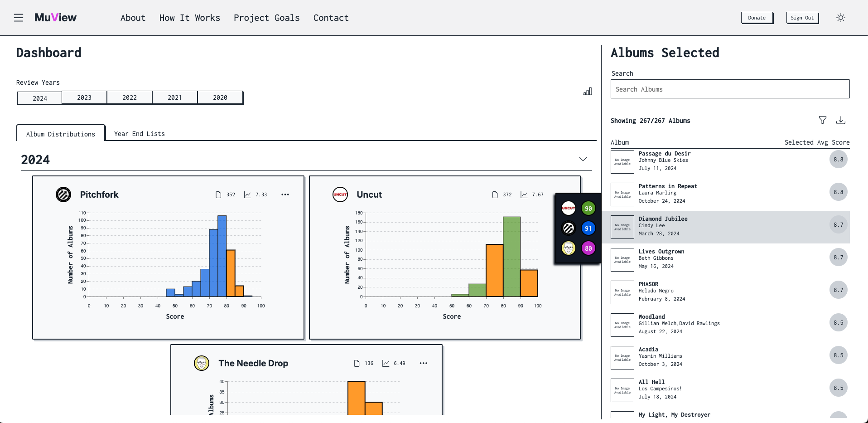868x423 pixels.
Task: Click The Needle Drop avatar in popup
Action: 568,248
